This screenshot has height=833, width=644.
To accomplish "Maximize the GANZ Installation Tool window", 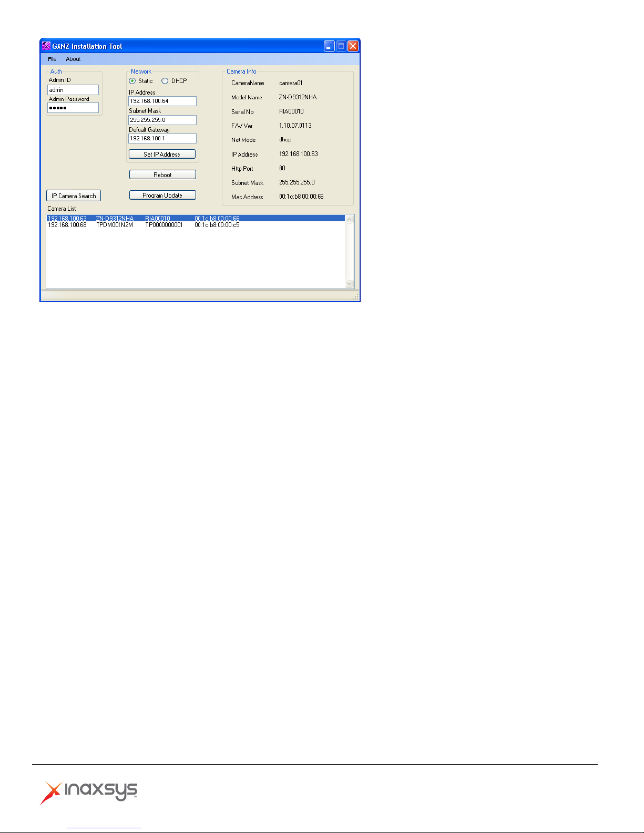I will pos(341,46).
